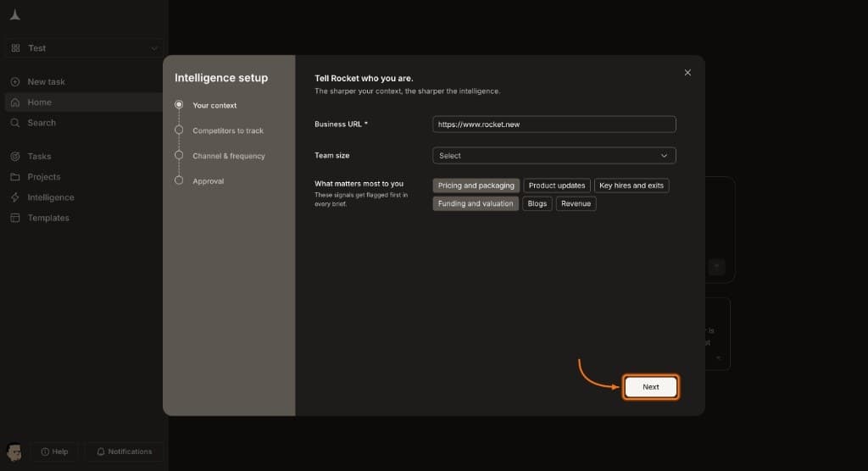The height and width of the screenshot is (471, 868).
Task: Expand the Team size Select dropdown
Action: tap(554, 156)
